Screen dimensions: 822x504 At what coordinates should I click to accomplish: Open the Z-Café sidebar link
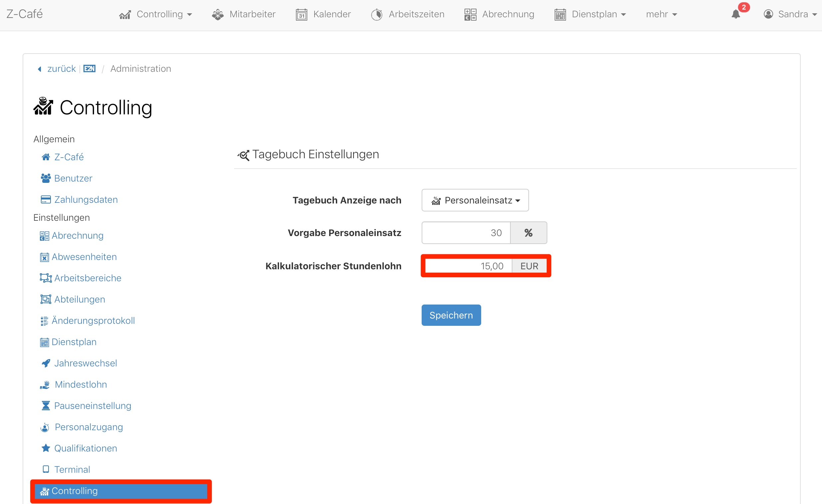pyautogui.click(x=69, y=157)
